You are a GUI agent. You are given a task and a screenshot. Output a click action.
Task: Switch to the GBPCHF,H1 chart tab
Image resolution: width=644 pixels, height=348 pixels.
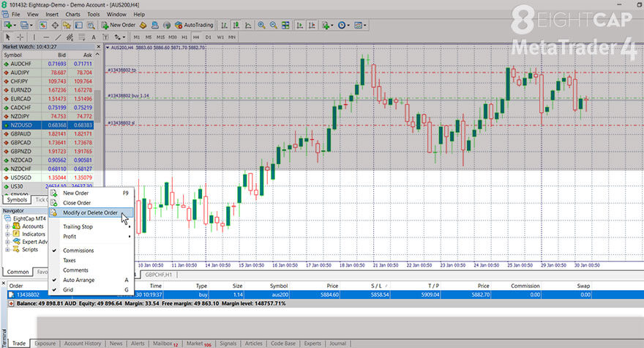(159, 275)
